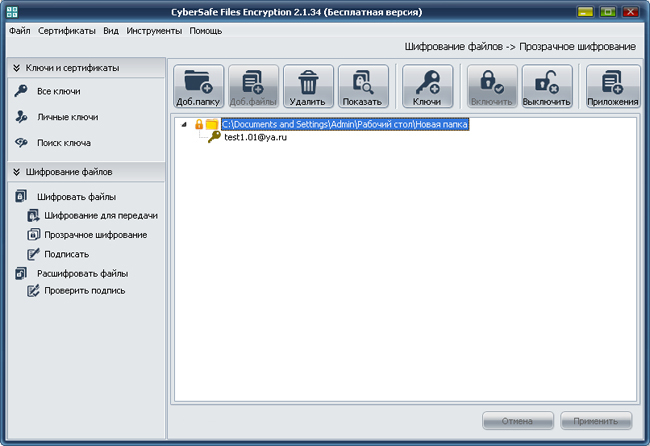
Task: Click the gold key icon beside test1.01@ya.ru
Action: pyautogui.click(x=214, y=137)
